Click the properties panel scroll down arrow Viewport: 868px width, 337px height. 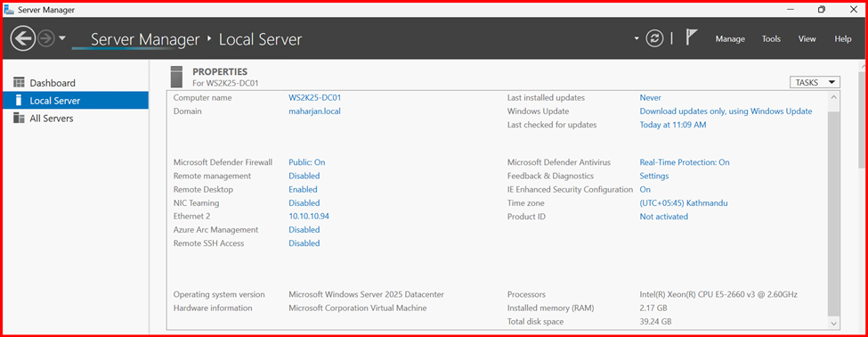coord(833,323)
